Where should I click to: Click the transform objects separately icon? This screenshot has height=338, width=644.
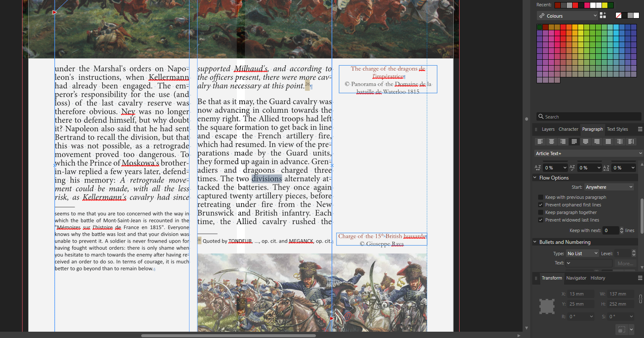[622, 329]
